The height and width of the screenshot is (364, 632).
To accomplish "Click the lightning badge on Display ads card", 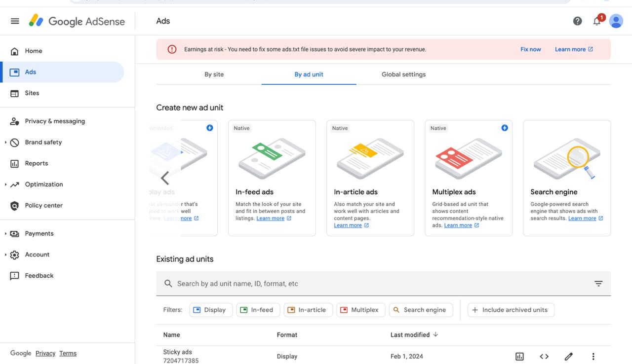I will click(x=210, y=128).
